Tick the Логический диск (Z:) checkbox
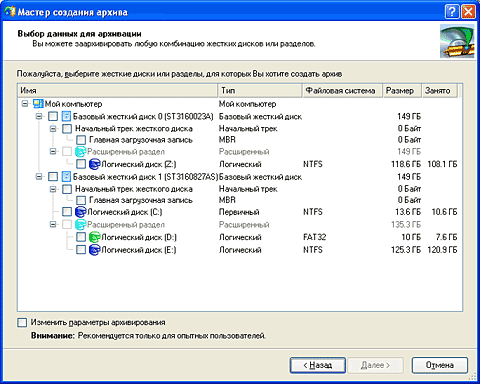This screenshot has height=384, width=480. [81, 164]
